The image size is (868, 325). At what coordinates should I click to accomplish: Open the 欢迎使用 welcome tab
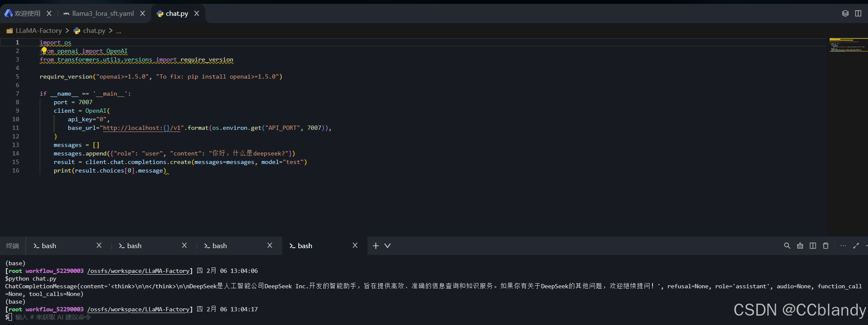[27, 13]
